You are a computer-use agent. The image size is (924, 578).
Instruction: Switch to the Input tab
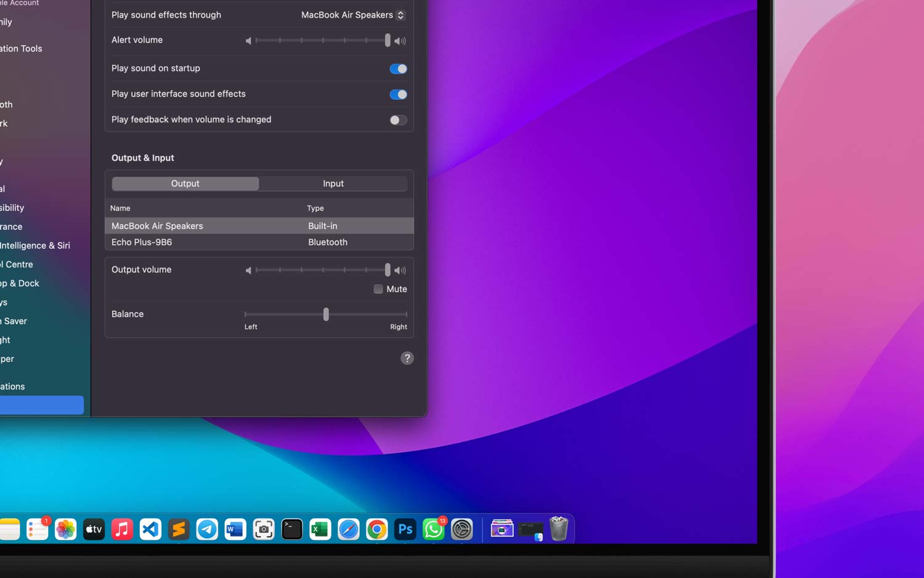(333, 183)
